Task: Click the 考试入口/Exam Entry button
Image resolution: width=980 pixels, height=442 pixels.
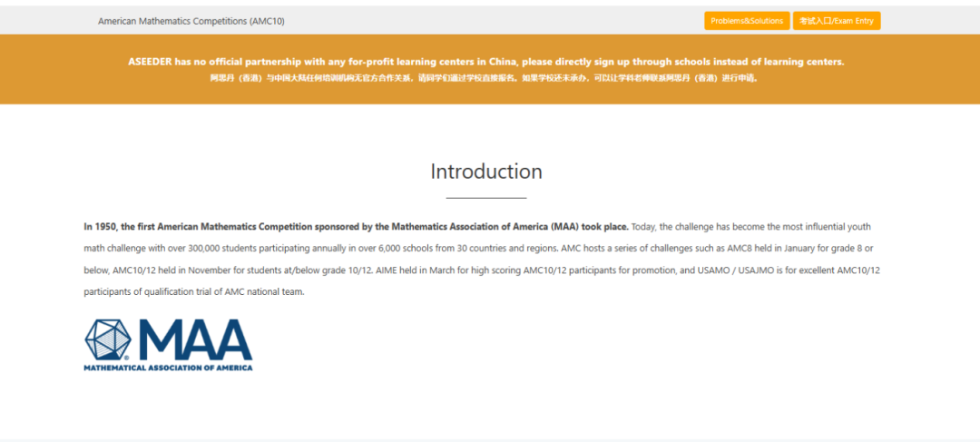Action: (837, 21)
